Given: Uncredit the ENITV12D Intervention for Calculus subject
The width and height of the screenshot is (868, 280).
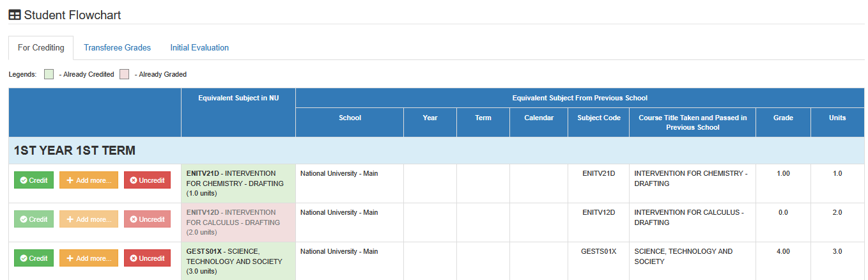Looking at the screenshot, I should [147, 219].
